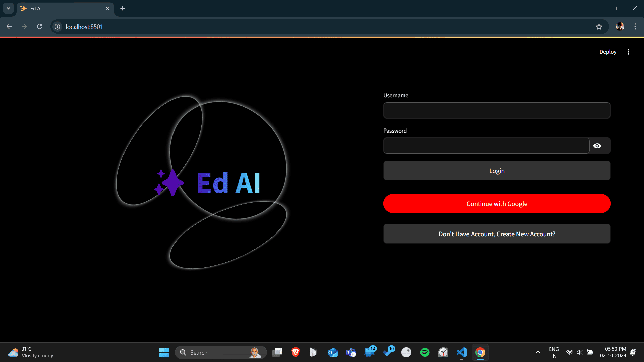Launch Brave browser from taskbar
Viewport: 644px width, 362px height.
tap(295, 352)
